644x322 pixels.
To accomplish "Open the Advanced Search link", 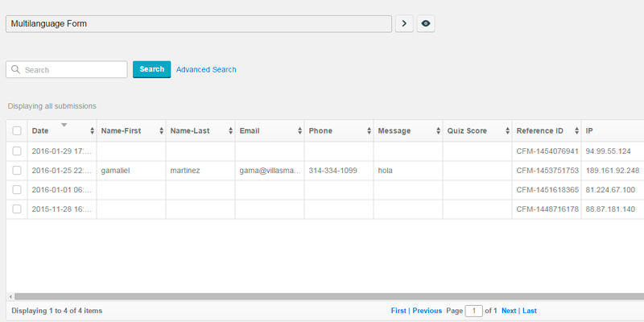I will click(x=206, y=70).
